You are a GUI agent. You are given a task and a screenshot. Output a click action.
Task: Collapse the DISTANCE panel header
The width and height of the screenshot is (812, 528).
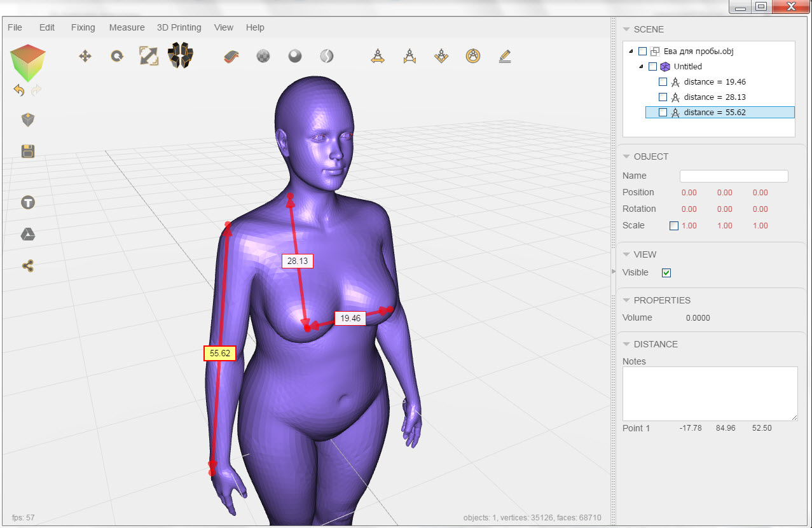626,344
